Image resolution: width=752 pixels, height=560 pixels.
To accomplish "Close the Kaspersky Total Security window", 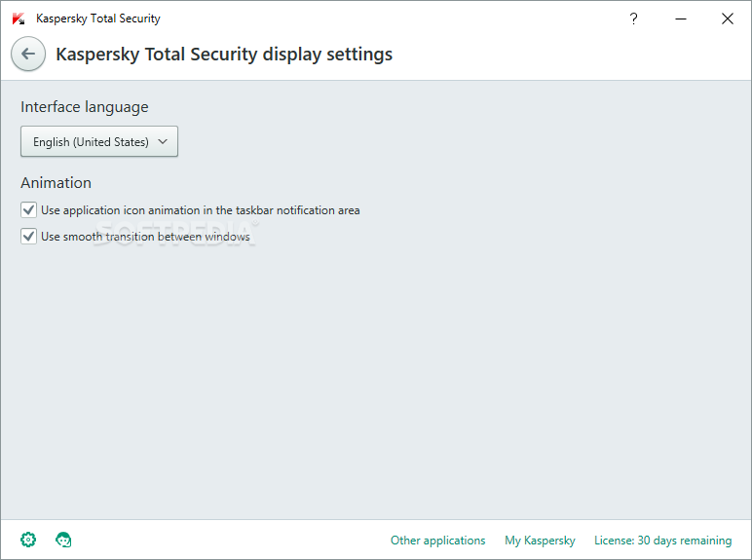I will [727, 19].
